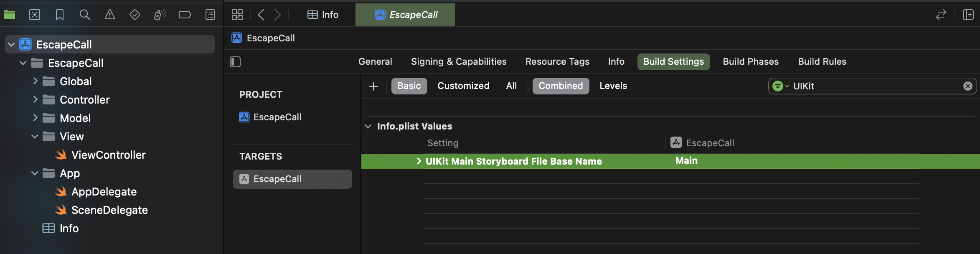980x254 pixels.
Task: Collapse the App folder
Action: 35,173
